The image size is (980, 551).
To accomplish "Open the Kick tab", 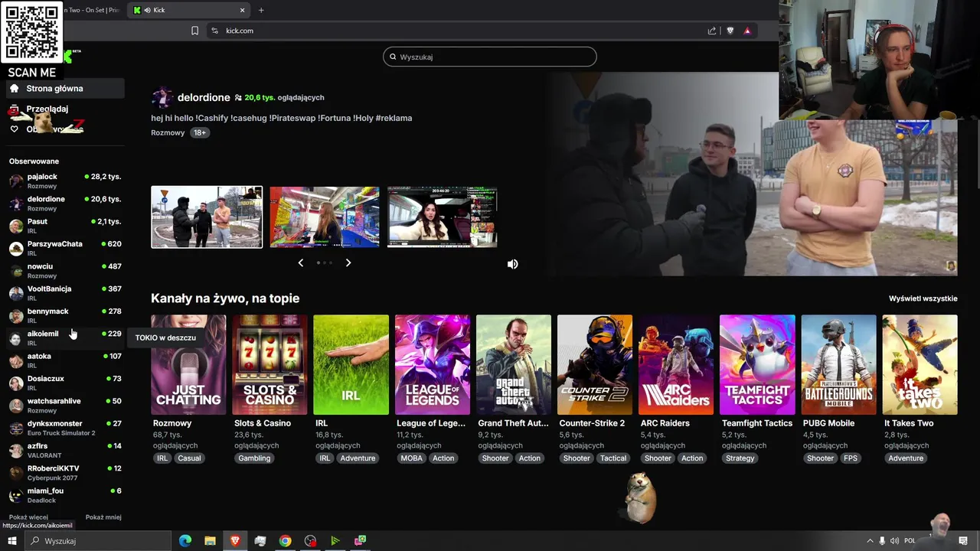I will point(189,10).
